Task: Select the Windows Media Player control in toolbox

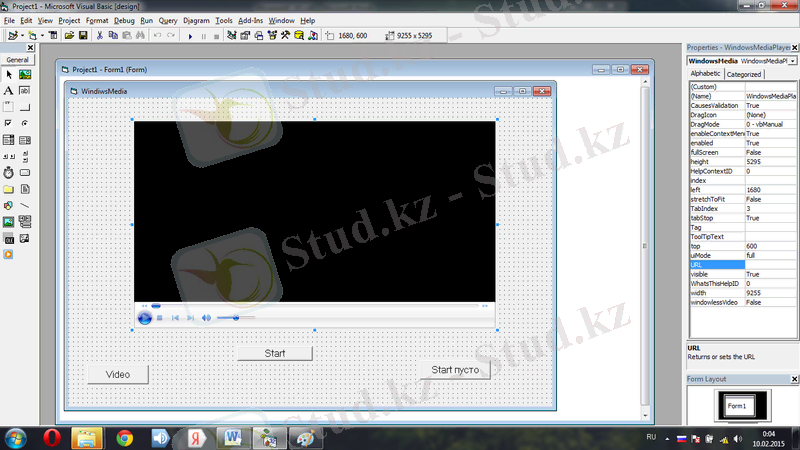Action: [x=9, y=254]
